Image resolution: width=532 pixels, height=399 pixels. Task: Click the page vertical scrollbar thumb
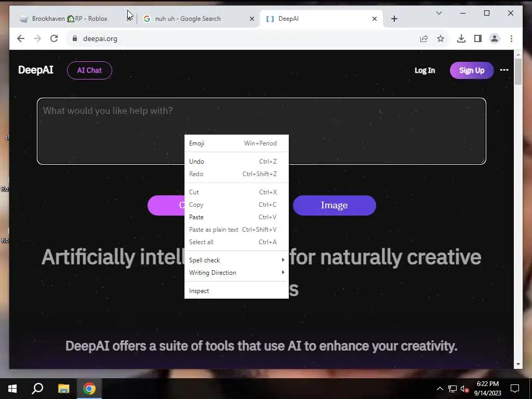click(x=518, y=72)
